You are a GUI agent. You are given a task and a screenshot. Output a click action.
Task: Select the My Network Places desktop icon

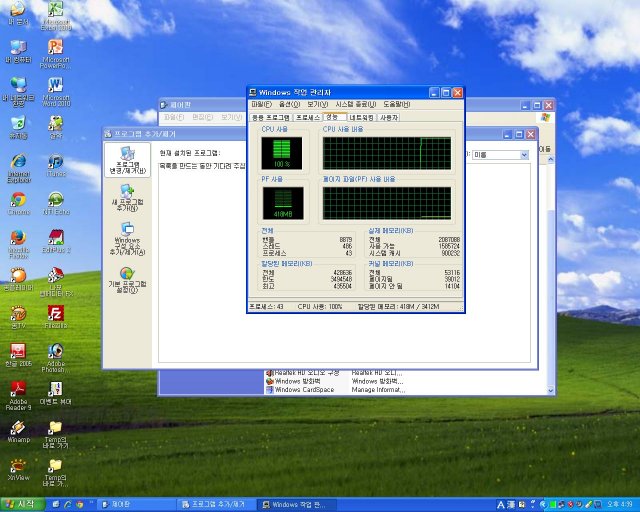(18, 91)
